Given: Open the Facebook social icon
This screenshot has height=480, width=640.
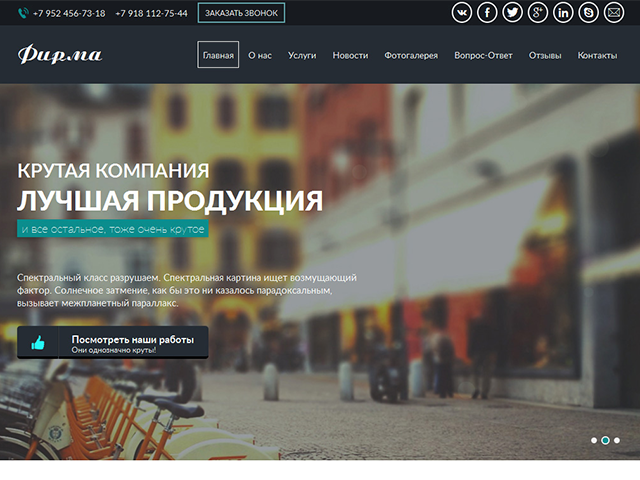Looking at the screenshot, I should (487, 13).
